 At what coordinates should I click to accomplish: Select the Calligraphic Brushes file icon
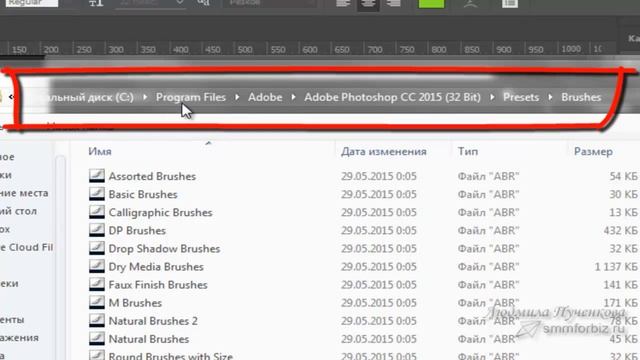[x=97, y=212]
